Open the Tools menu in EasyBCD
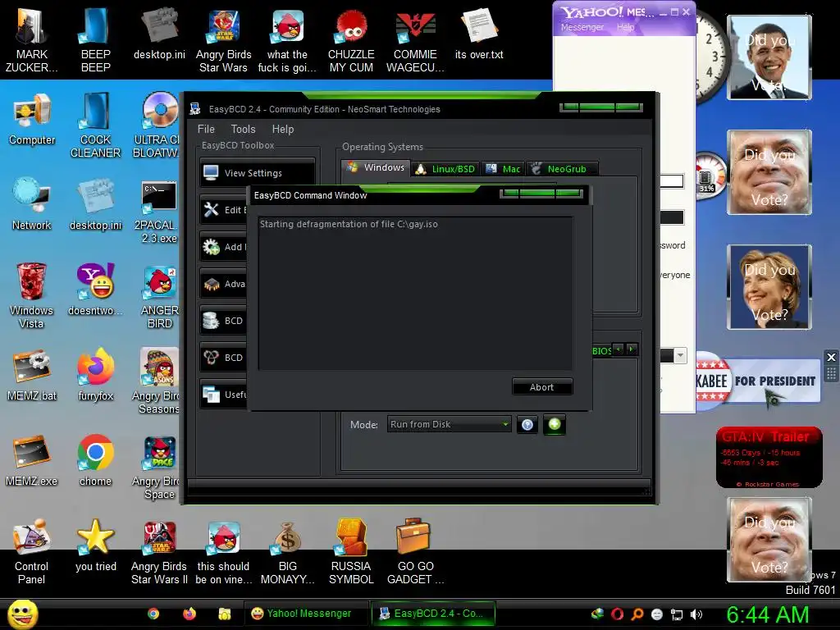Image resolution: width=840 pixels, height=630 pixels. (243, 129)
